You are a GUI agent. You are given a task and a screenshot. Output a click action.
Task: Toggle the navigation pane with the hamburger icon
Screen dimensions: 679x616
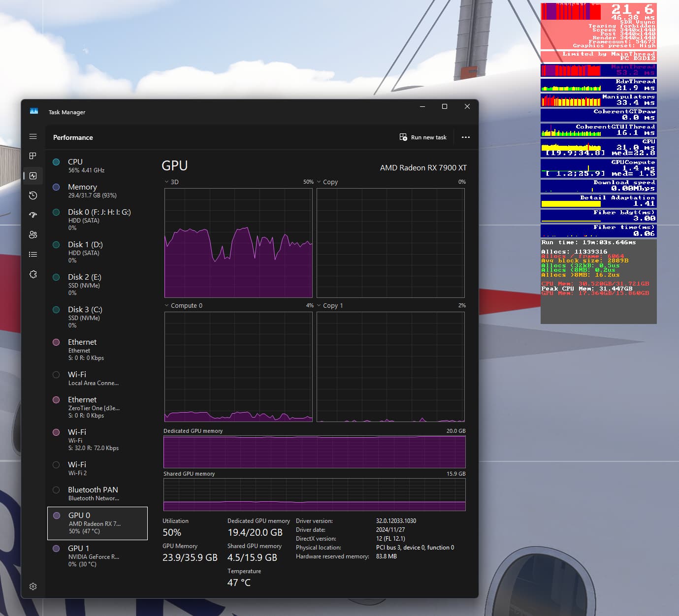[33, 136]
